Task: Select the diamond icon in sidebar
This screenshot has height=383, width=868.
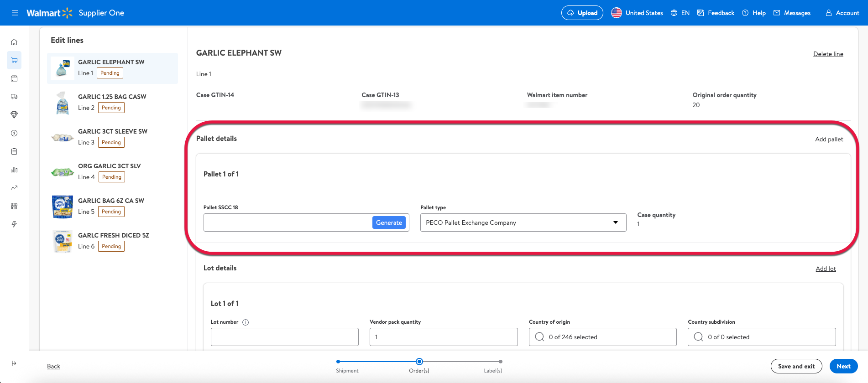Action: (x=14, y=115)
